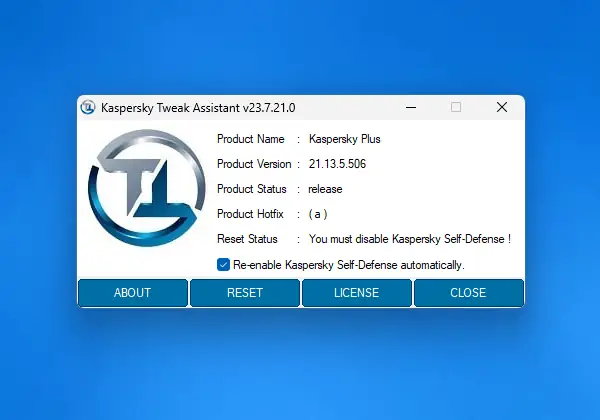
Task: Click the window title 'Kaspersky Tweak Assistant v23.7.21.0'
Action: pos(198,108)
